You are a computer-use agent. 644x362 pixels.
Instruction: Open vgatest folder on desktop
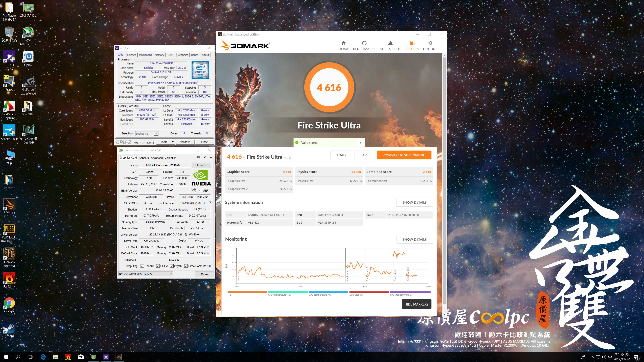point(9,182)
